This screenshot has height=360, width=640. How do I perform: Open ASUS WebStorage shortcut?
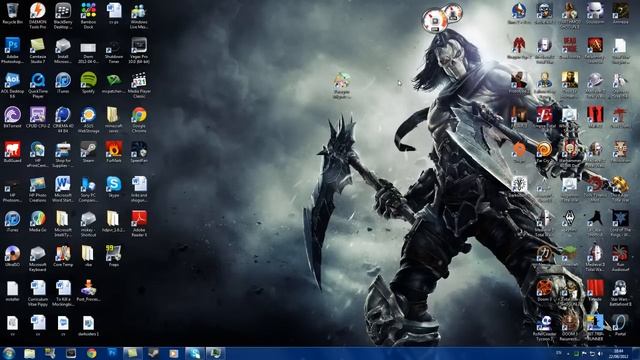click(x=88, y=120)
